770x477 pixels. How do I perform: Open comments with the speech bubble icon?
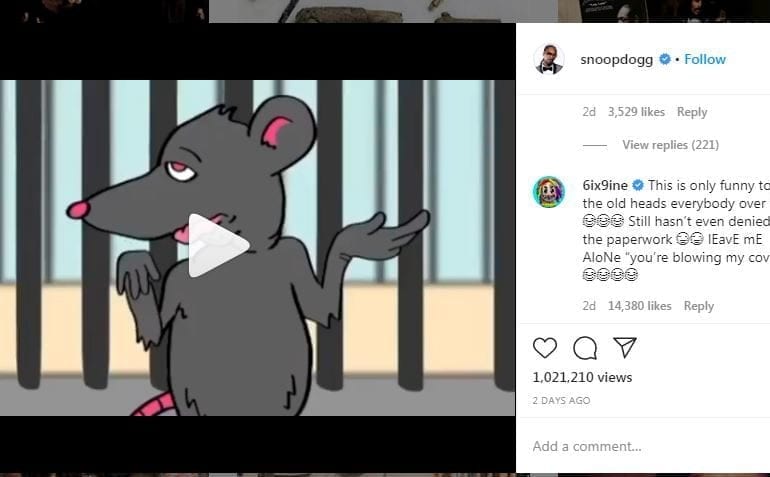point(585,348)
